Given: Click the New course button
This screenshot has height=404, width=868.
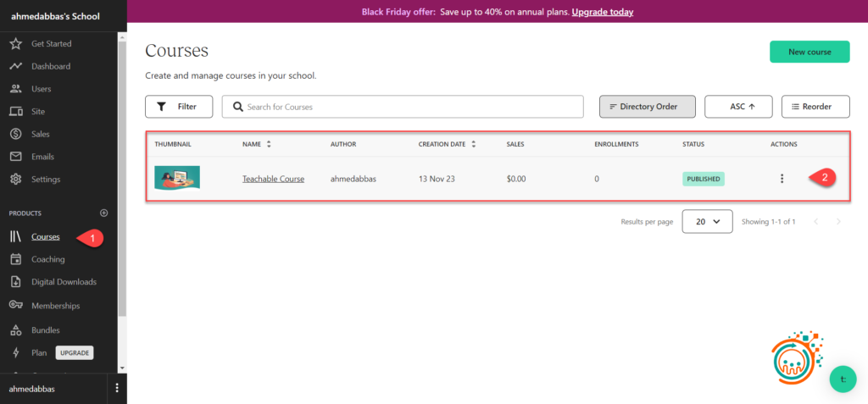Looking at the screenshot, I should (809, 52).
